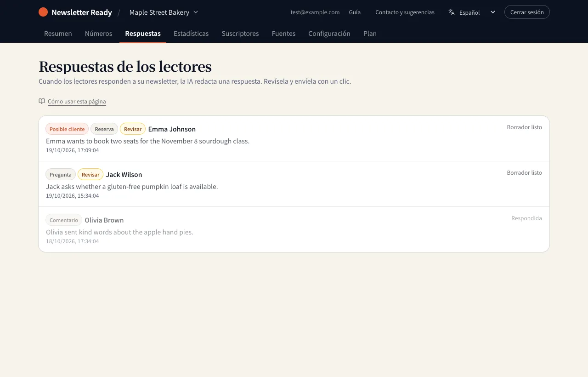Open the Guía link
Viewport: 588px width, 377px height.
(355, 12)
